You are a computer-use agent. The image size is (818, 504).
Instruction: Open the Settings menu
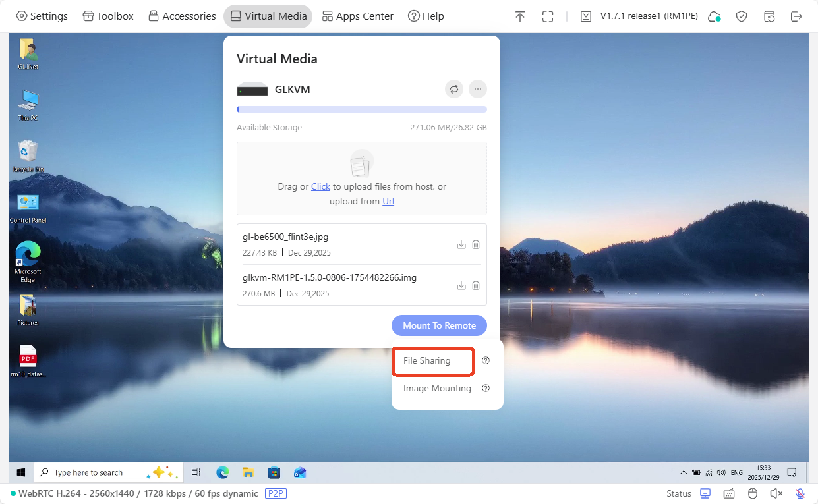click(x=42, y=16)
